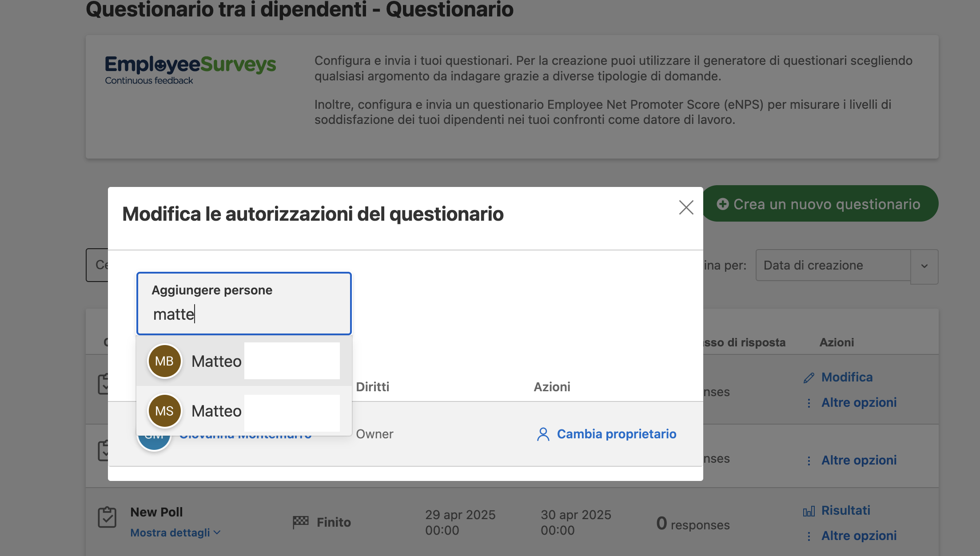The height and width of the screenshot is (556, 980).
Task: Click the Owner rights label
Action: tap(374, 434)
